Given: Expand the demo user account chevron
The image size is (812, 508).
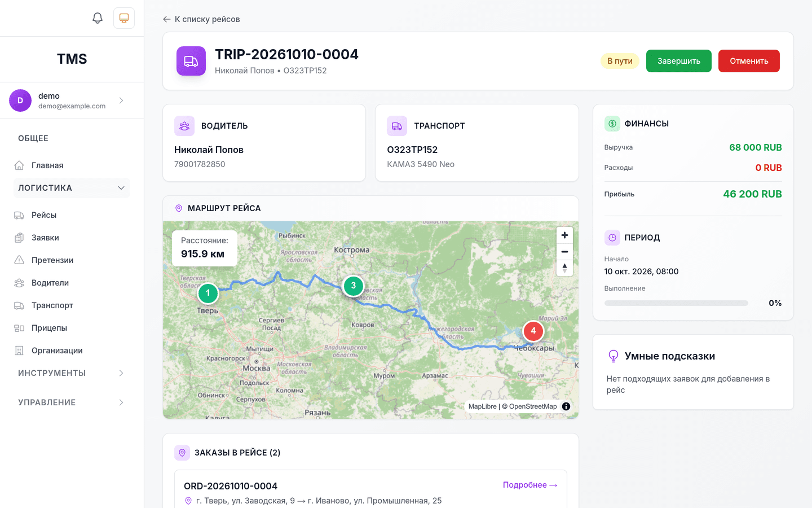Looking at the screenshot, I should pyautogui.click(x=121, y=100).
